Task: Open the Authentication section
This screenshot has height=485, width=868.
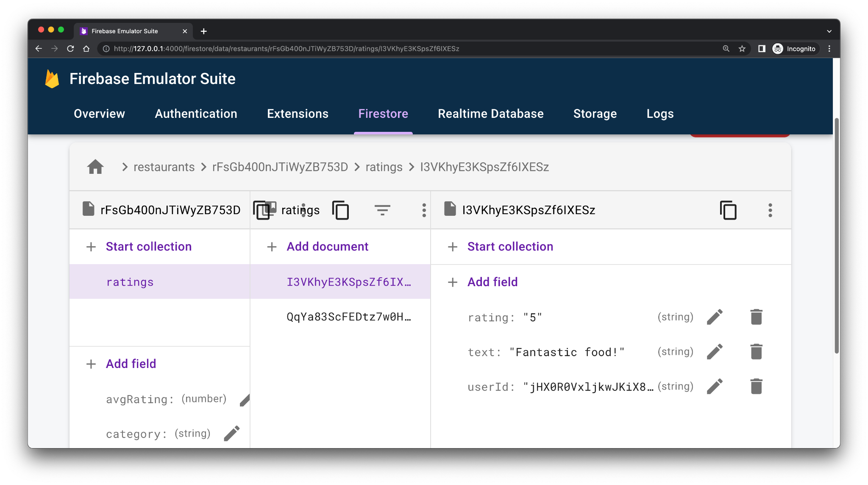Action: pyautogui.click(x=195, y=113)
